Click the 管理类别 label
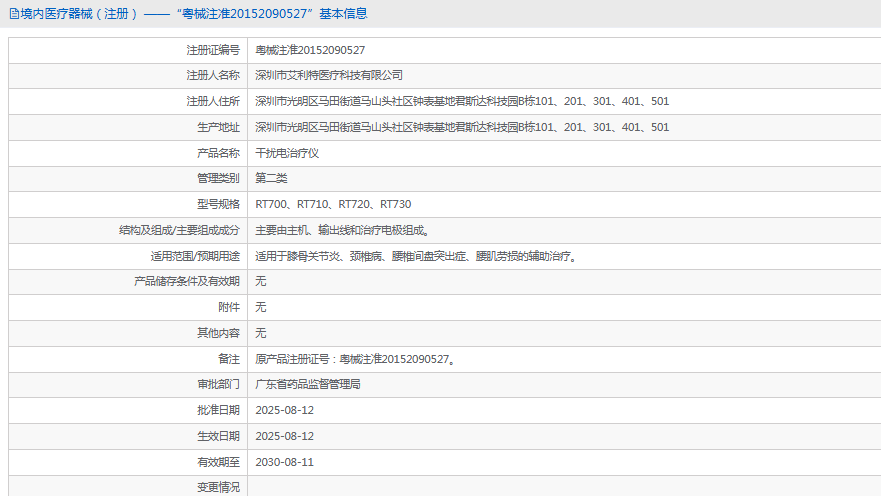 point(218,178)
